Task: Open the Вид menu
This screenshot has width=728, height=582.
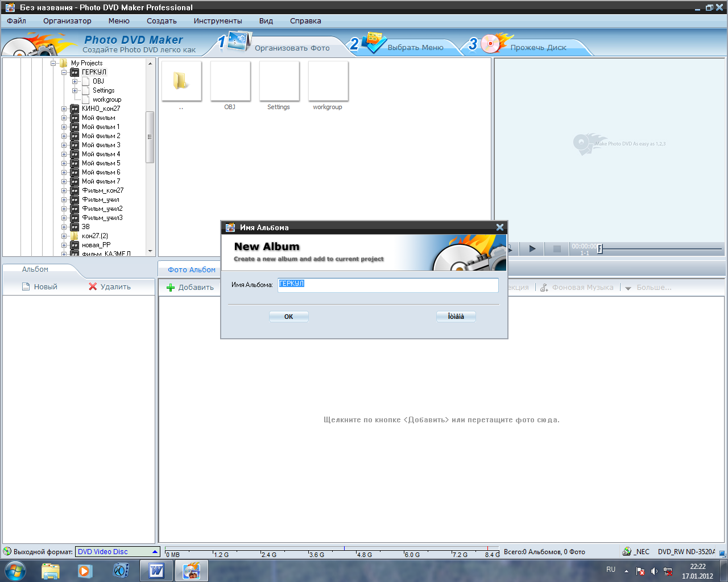Action: click(266, 21)
